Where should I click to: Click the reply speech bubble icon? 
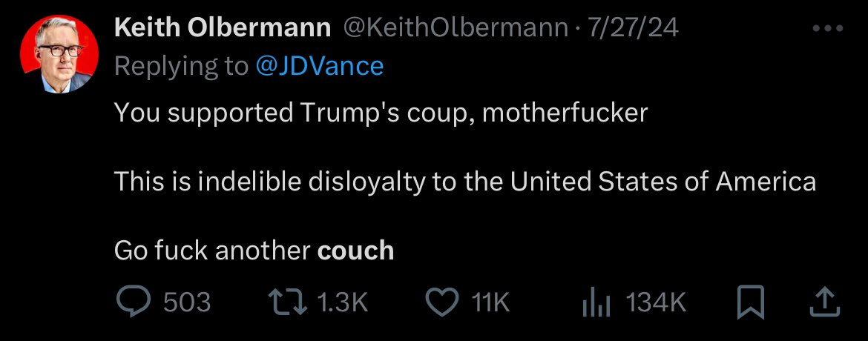(x=134, y=302)
